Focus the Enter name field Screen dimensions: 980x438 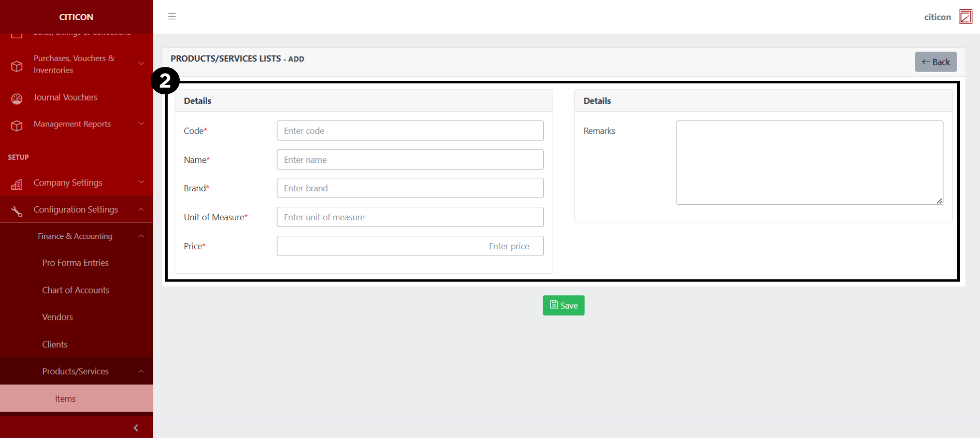410,160
